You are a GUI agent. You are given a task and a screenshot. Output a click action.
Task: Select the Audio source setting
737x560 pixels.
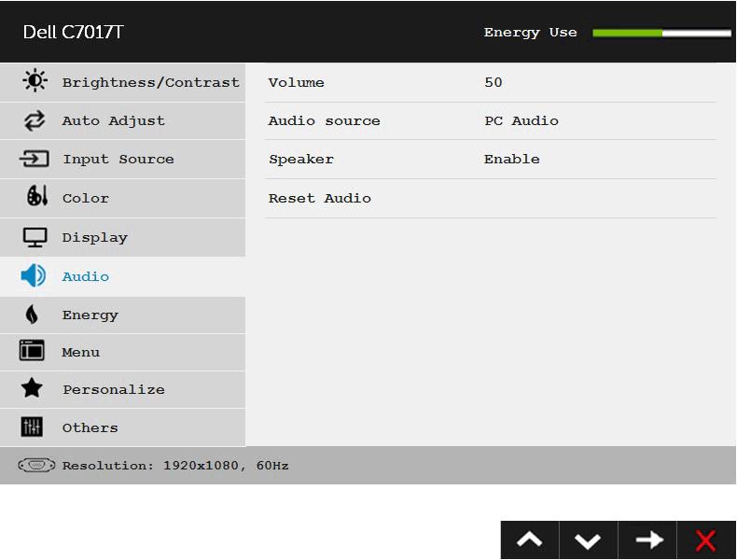(324, 120)
